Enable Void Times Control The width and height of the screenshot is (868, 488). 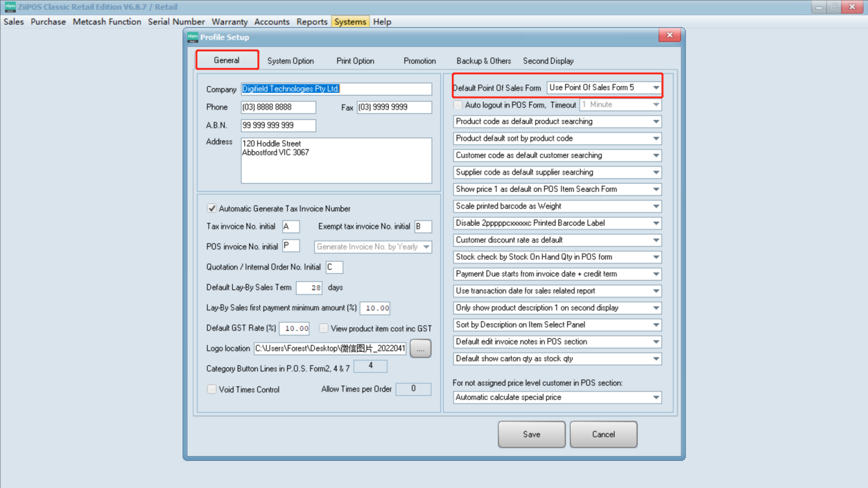click(211, 389)
